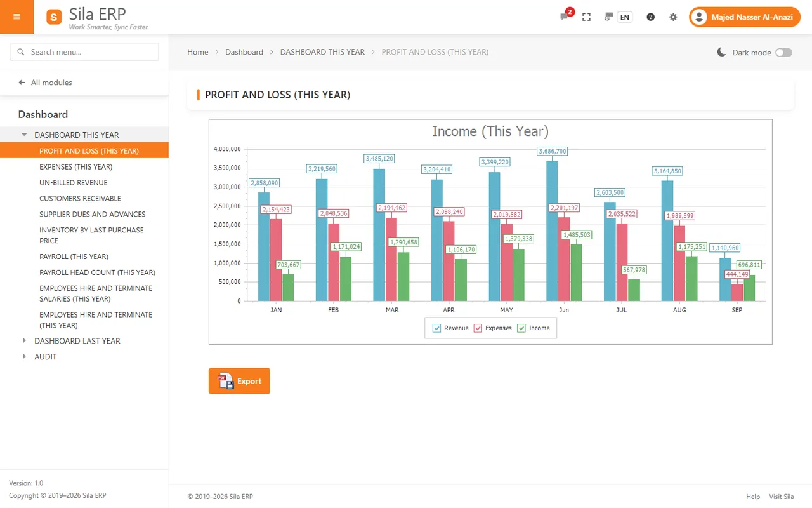Screen dimensions: 812x508
Task: Click the PDF icon on Export button
Action: [x=225, y=381]
